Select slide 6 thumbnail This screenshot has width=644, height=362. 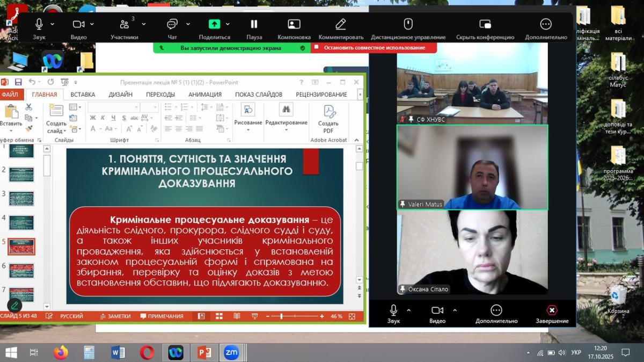coord(21,271)
